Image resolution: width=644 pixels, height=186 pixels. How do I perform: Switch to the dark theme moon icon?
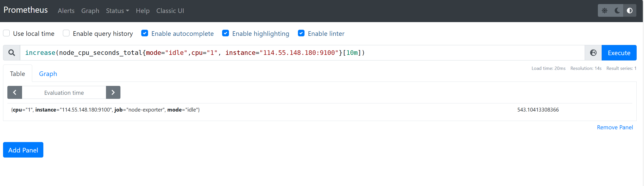[617, 11]
